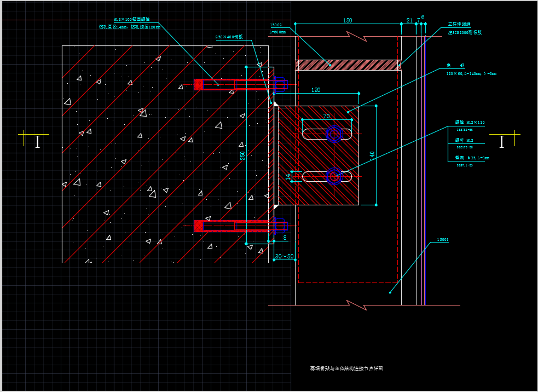Image resolution: width=538 pixels, height=392 pixels.
Task: Select the pink hatched insert bar at top
Action: point(348,65)
